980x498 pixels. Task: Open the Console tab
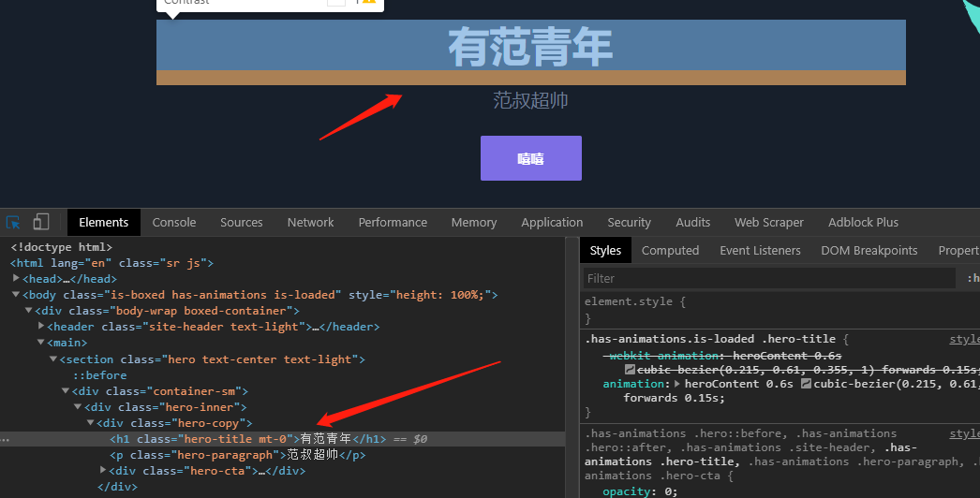pos(174,223)
